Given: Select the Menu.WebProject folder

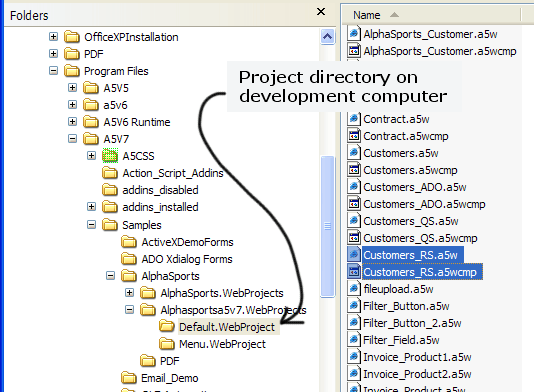Looking at the screenshot, I should [222, 344].
